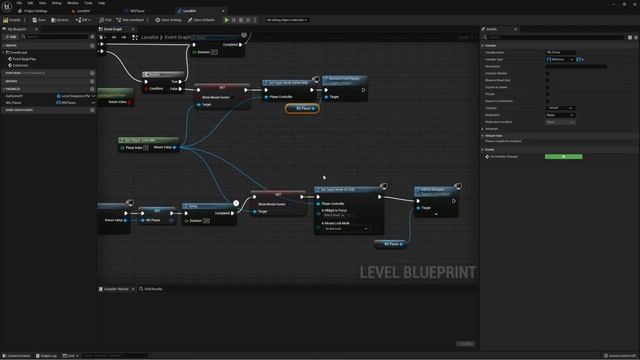Add a new function with the plus icon
The image size is (640, 360).
(92, 73)
